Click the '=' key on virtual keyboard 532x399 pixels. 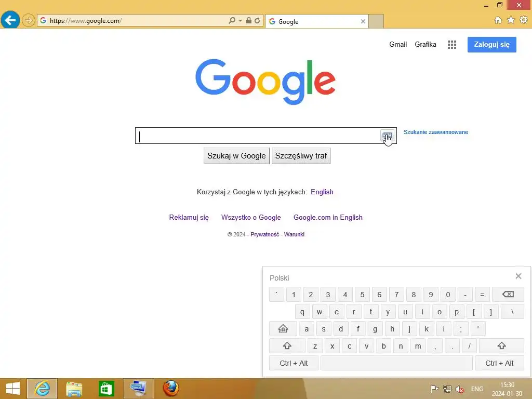coord(482,295)
